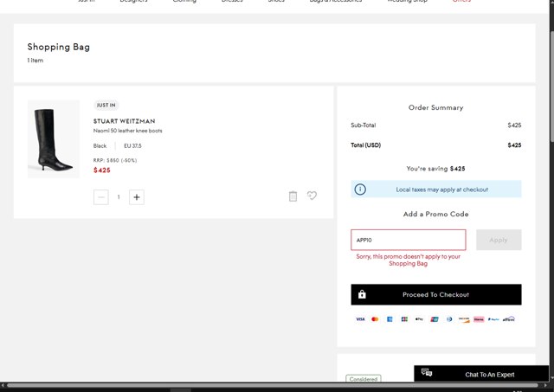
Task: Remove the boots using the trash icon
Action: 293,196
